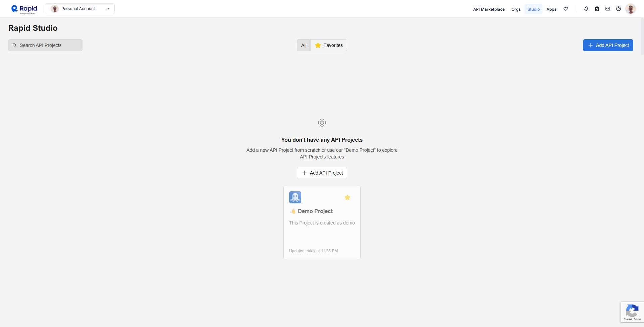The image size is (644, 327).
Task: Toggle the favorite star on Demo Project
Action: click(x=347, y=198)
